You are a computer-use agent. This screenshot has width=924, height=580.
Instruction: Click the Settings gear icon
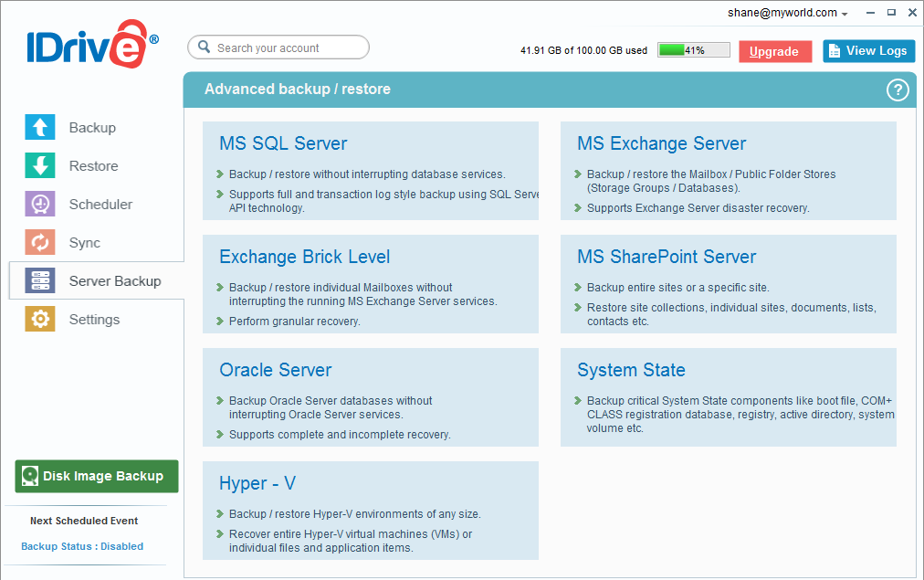(x=40, y=319)
